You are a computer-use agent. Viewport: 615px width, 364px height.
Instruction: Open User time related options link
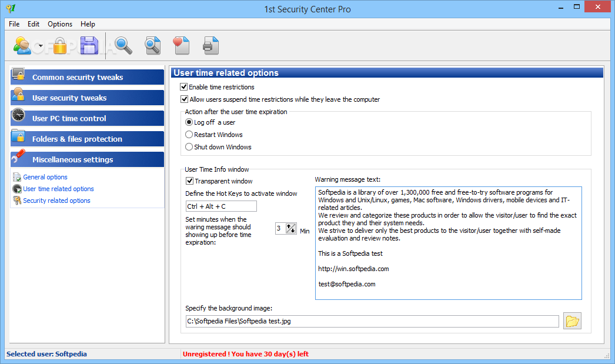coord(58,189)
